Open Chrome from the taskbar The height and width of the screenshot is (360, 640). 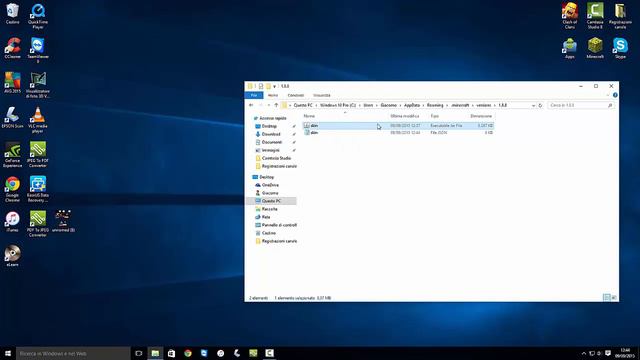[x=188, y=353]
